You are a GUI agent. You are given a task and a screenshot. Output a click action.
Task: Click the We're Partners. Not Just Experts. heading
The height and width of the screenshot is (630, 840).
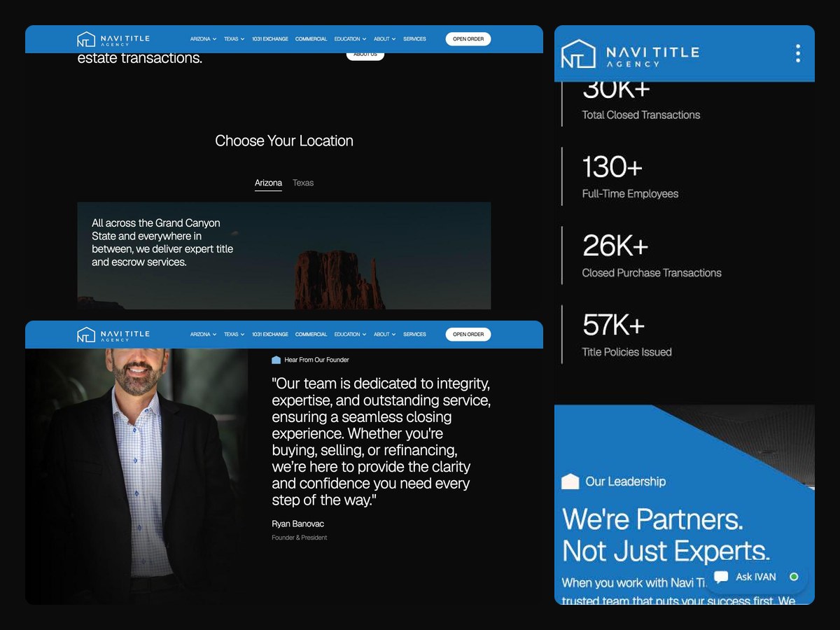tap(666, 535)
